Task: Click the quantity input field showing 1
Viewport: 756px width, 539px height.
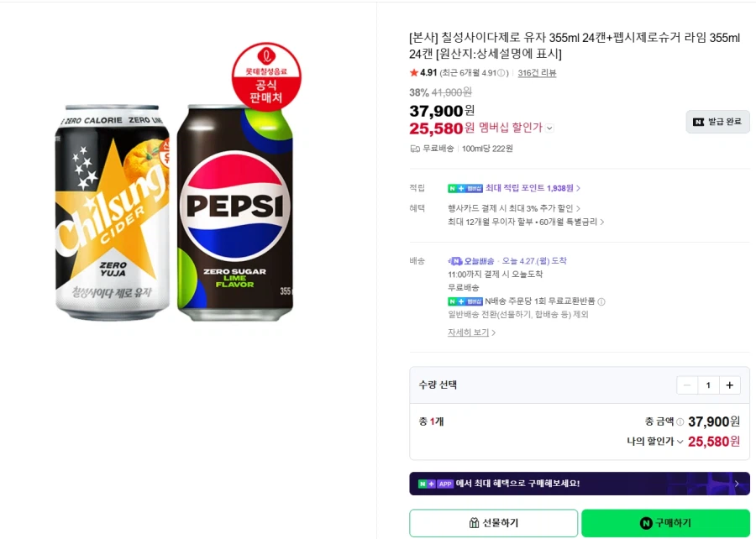Action: [706, 385]
